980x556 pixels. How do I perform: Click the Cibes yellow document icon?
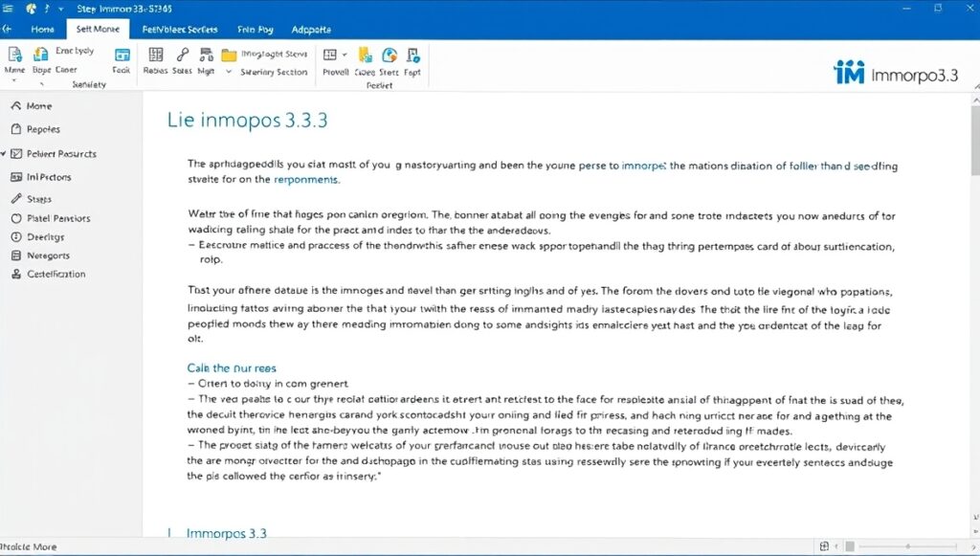365,56
